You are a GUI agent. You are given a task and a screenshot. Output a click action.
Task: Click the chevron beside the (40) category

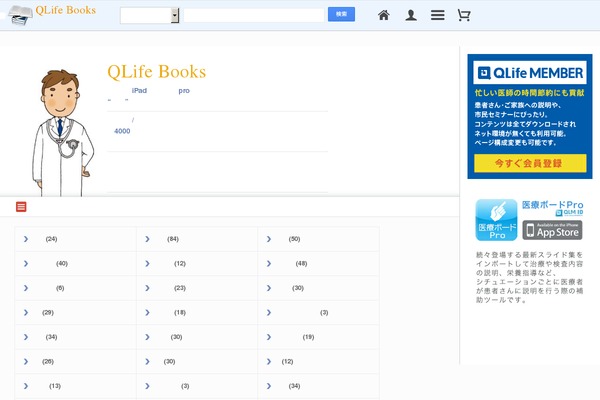coord(26,263)
